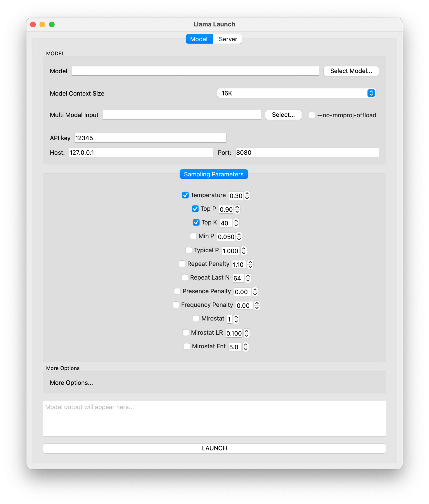Click the Multi Modal Select... button
Viewport: 429px width, 504px height.
(283, 115)
